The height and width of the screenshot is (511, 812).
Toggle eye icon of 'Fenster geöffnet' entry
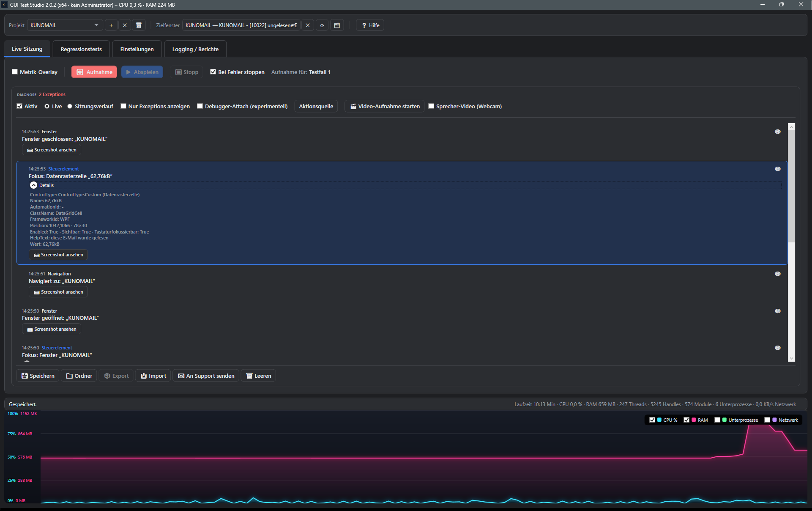pos(777,311)
